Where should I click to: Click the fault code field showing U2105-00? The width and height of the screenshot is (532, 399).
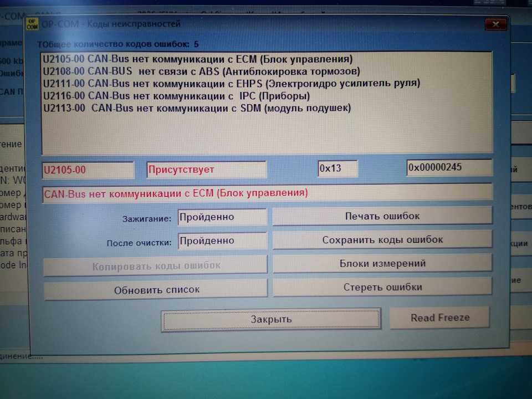88,170
